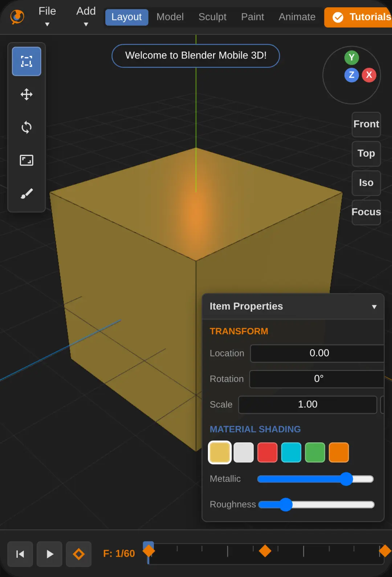
Task: Click the Blender logo icon
Action: pos(17,17)
